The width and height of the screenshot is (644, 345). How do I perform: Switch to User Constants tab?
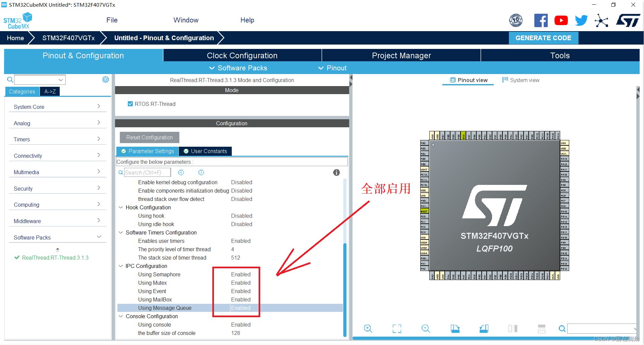(x=205, y=151)
